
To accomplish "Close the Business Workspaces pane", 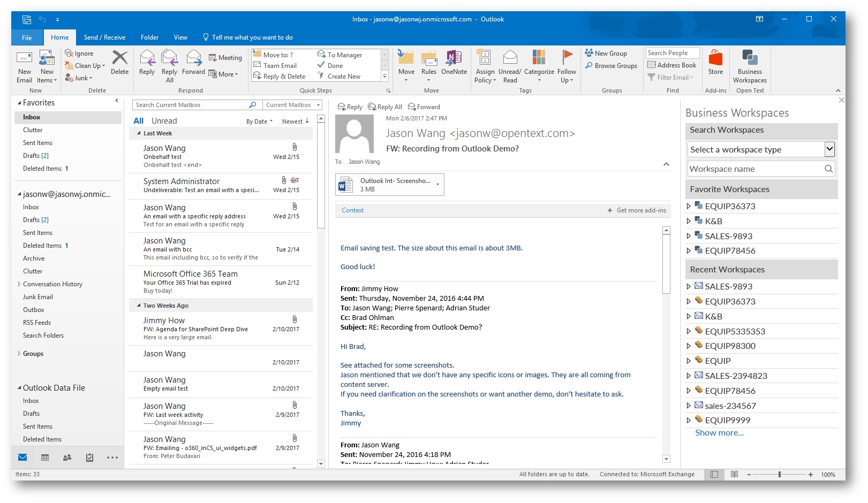I will 841,100.
